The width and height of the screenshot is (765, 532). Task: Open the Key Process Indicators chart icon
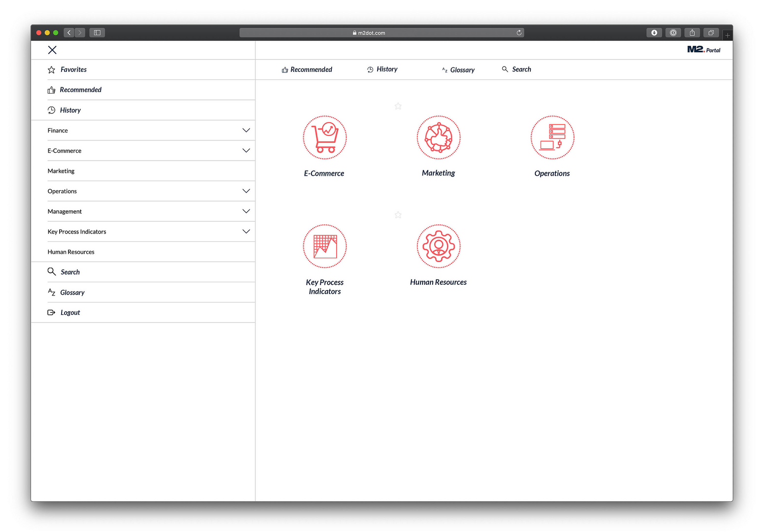(x=324, y=246)
